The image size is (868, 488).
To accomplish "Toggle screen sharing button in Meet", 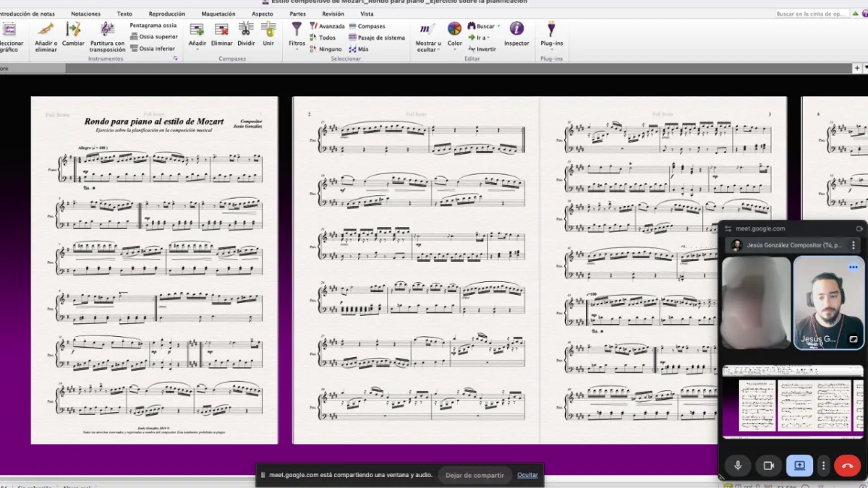I will 799,466.
